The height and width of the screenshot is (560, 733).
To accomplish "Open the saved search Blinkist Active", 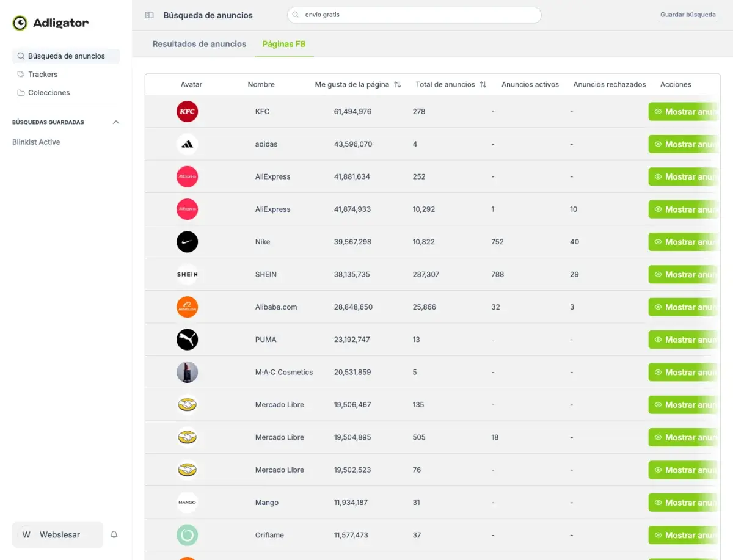I will [x=36, y=142].
